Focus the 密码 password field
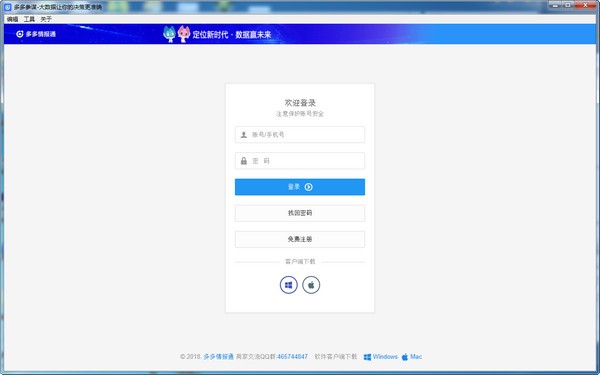The height and width of the screenshot is (375, 600). point(300,161)
